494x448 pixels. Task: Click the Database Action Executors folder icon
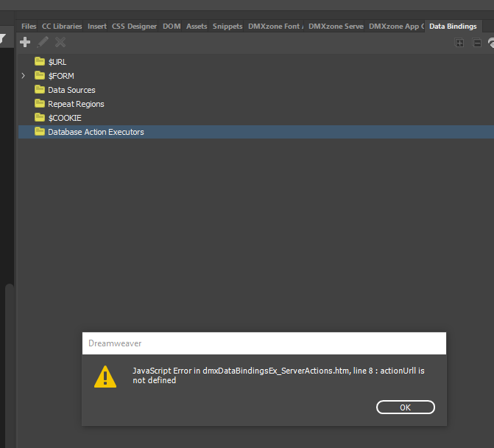[x=40, y=131]
